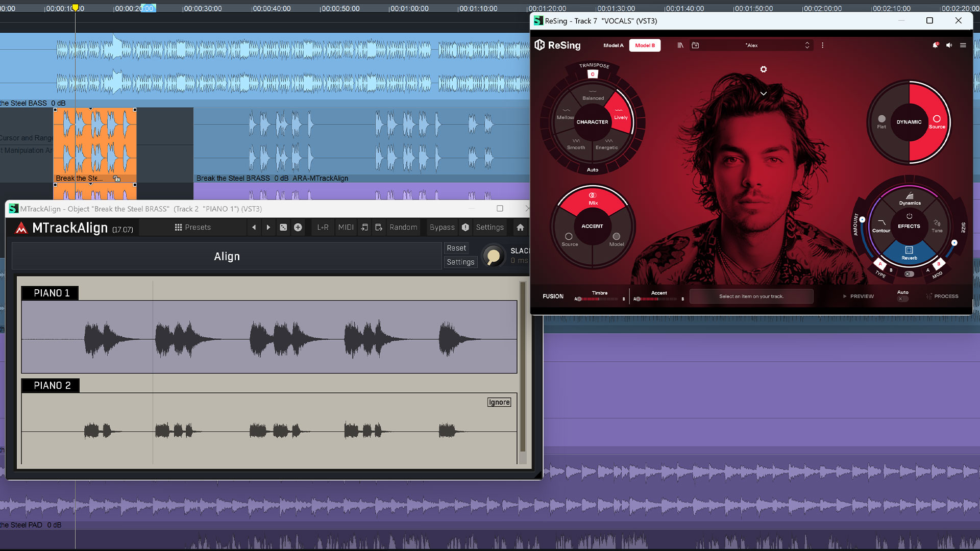Open the ReSing preset library icon
Screen dimensions: 980x551
(680, 45)
